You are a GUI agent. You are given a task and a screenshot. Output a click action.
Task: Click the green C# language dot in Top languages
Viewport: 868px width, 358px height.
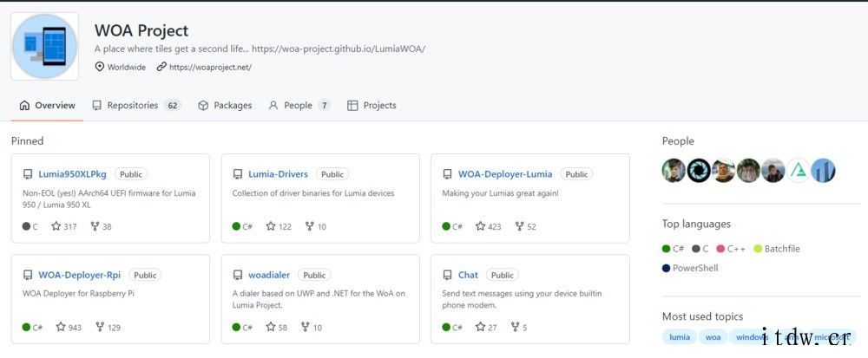coord(667,249)
